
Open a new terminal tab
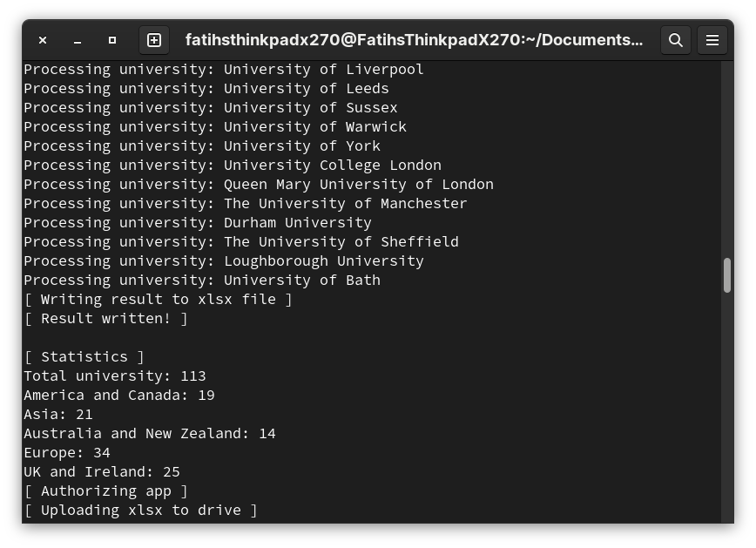[154, 40]
